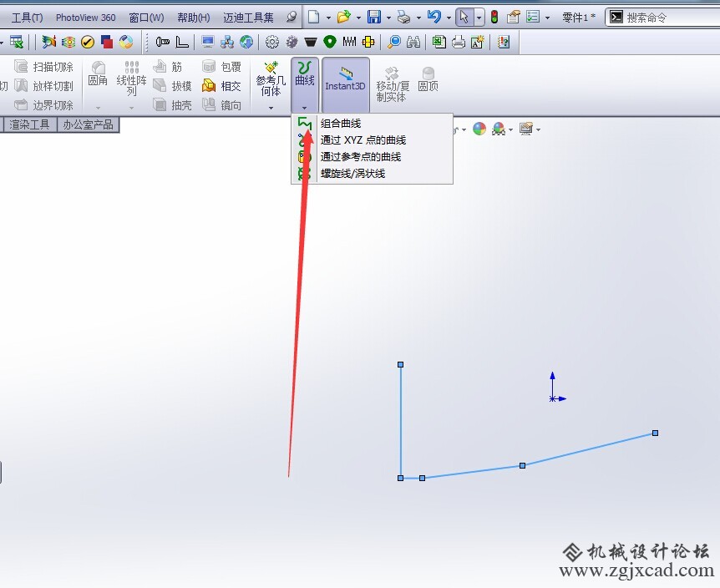The image size is (720, 588).
Task: Click the 放样切割 lofted cut button
Action: (43, 86)
